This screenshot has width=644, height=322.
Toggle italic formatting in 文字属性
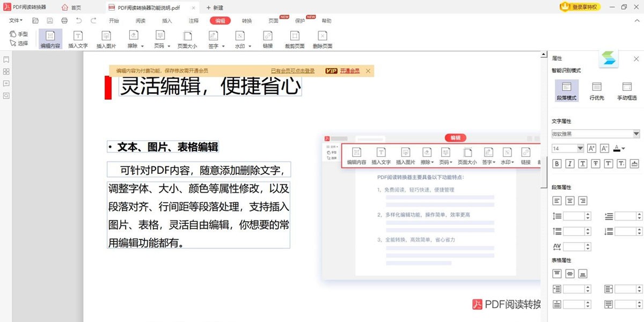[x=569, y=163]
